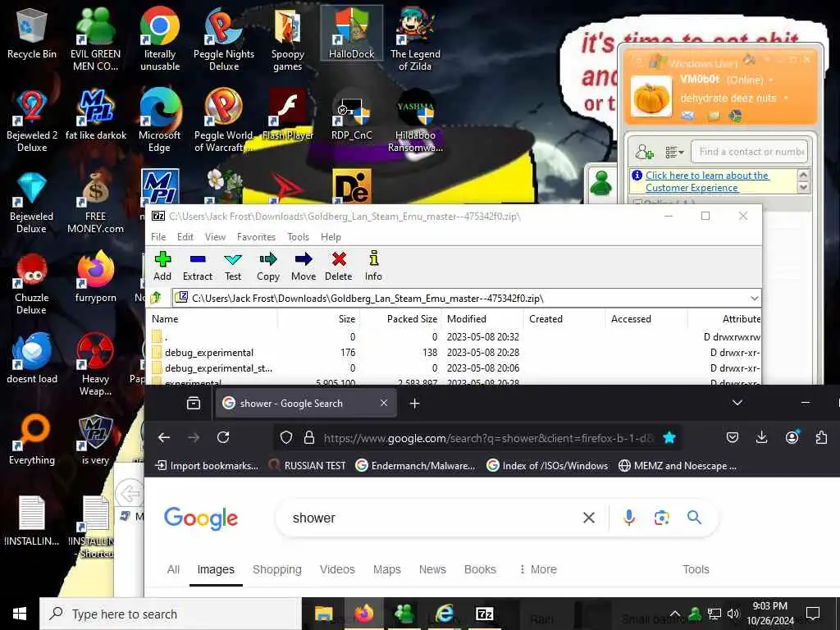
Task: Open the Favorites menu in 7-Zip
Action: pos(256,237)
